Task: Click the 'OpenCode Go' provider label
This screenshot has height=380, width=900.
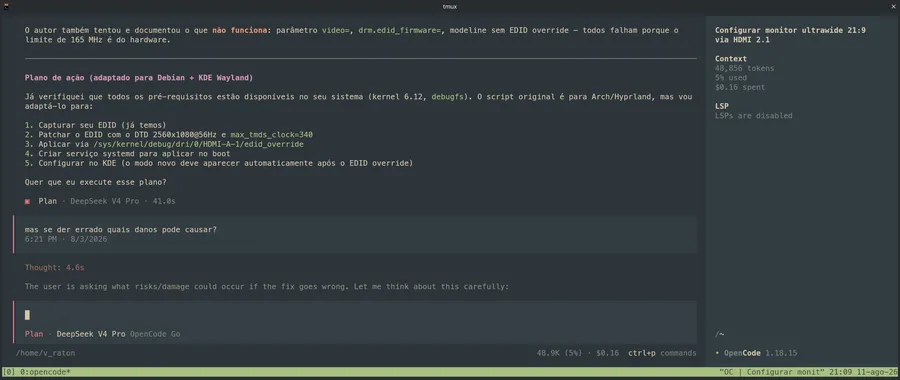Action: point(155,334)
